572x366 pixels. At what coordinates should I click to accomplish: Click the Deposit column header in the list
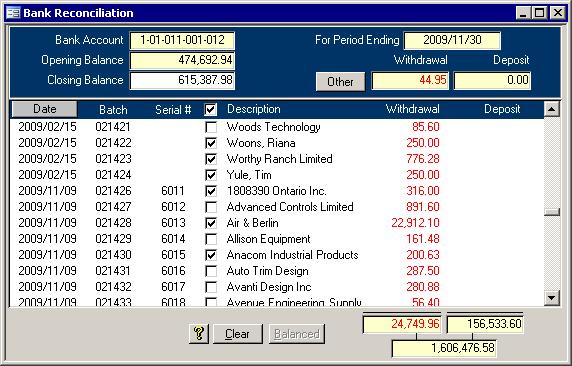coord(502,109)
